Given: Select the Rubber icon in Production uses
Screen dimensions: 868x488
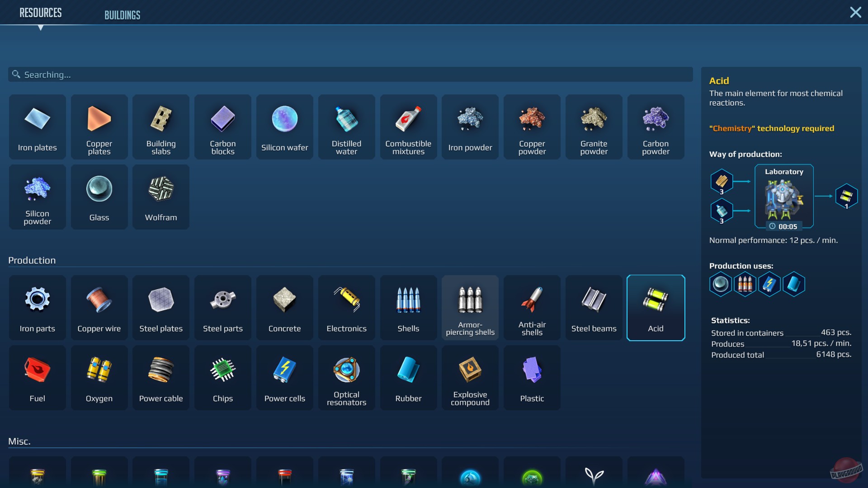Looking at the screenshot, I should coord(794,284).
